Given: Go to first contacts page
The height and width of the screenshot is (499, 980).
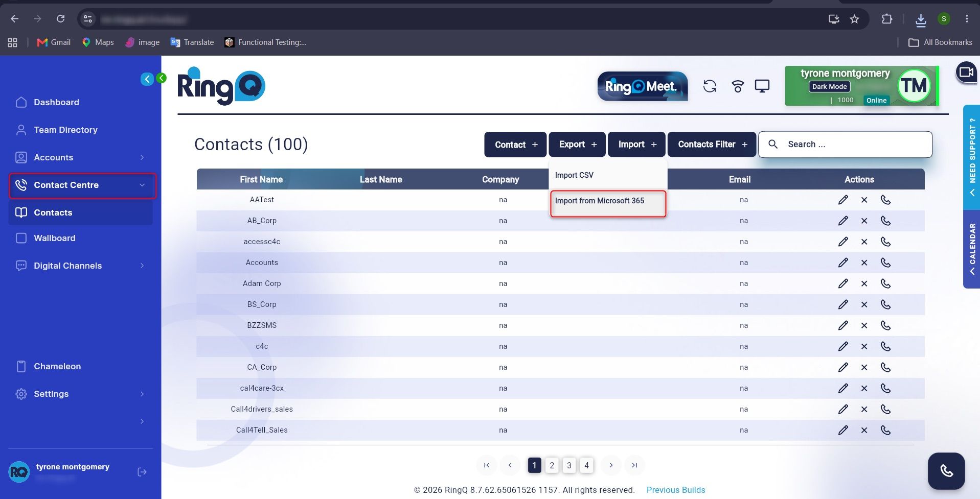Looking at the screenshot, I should click(x=486, y=465).
